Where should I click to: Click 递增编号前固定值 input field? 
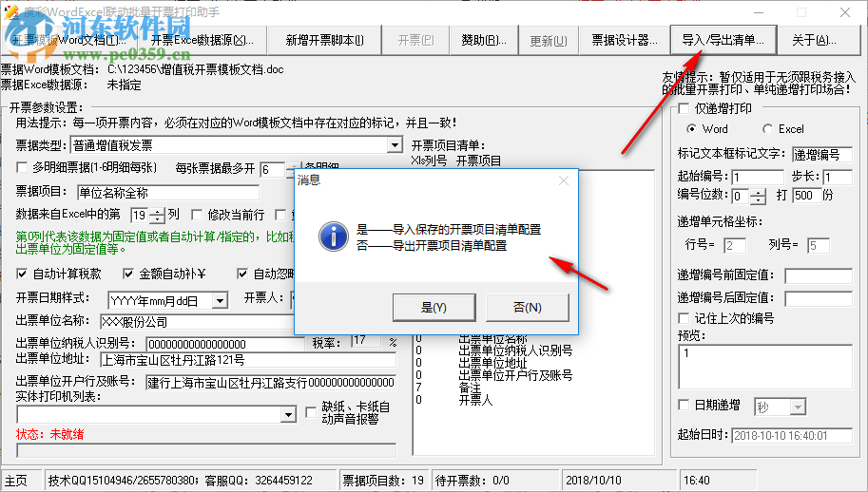coord(819,275)
